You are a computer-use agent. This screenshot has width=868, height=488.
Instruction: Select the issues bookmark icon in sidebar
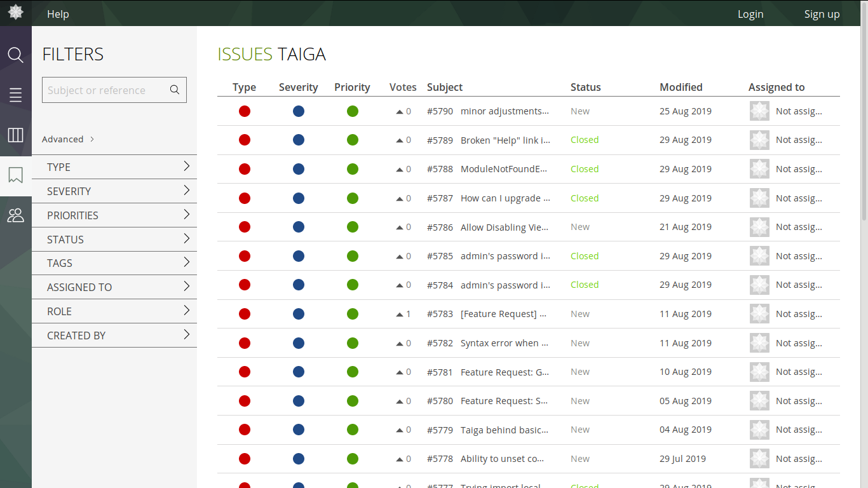(15, 175)
